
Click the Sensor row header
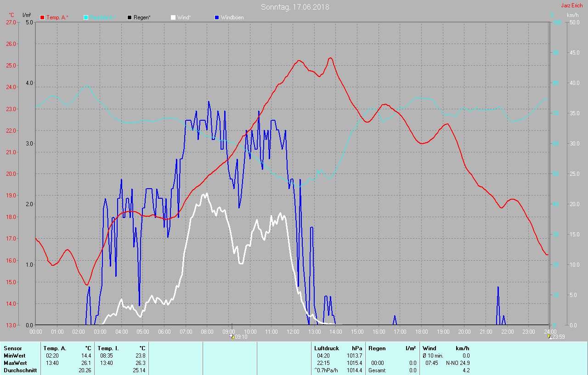12,348
